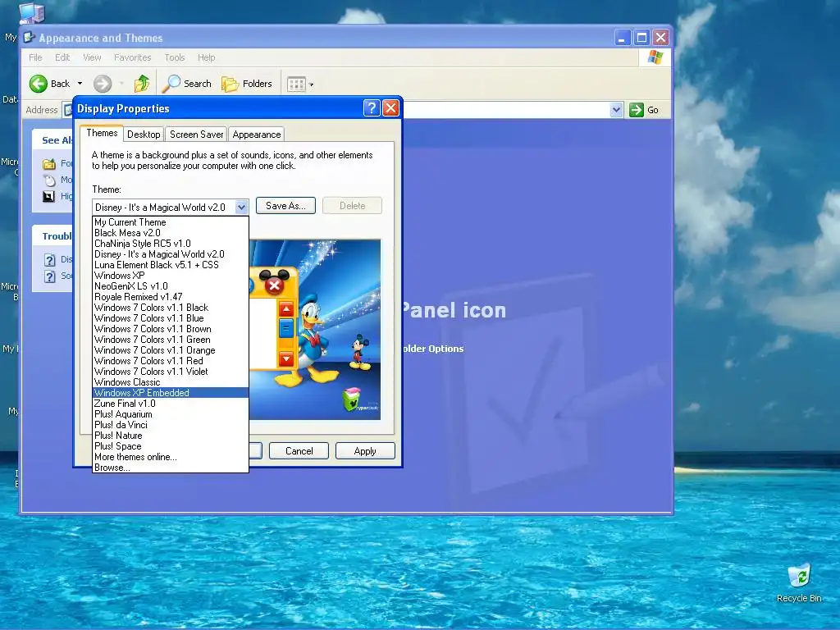This screenshot has width=840, height=630.
Task: Open the File menu
Action: click(35, 57)
